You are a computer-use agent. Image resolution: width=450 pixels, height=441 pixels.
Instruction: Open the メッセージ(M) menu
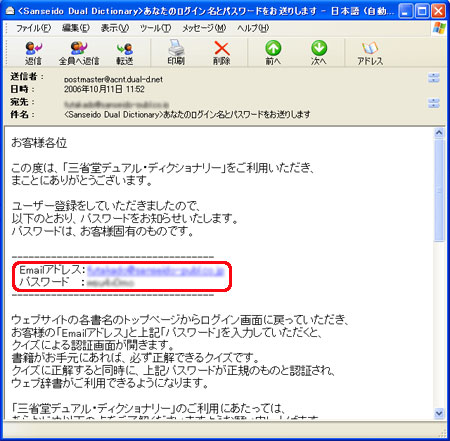click(204, 28)
